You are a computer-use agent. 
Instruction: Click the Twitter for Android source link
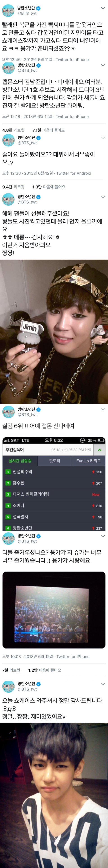73,173
